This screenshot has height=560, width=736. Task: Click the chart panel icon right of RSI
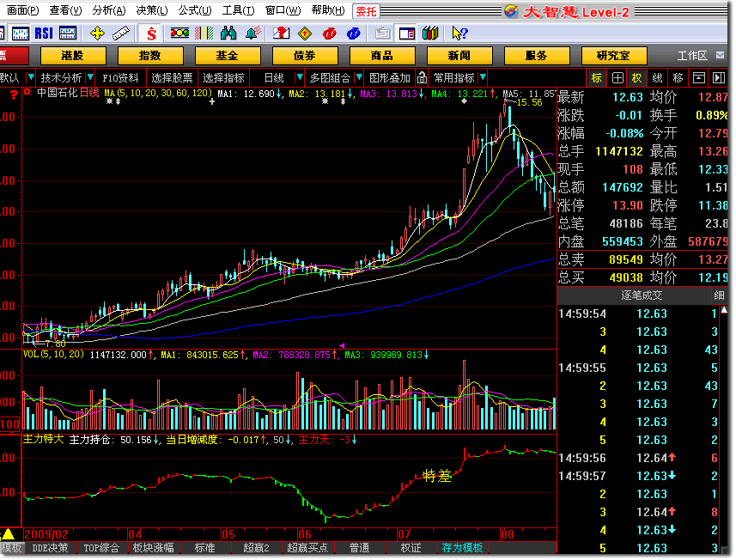coord(68,33)
